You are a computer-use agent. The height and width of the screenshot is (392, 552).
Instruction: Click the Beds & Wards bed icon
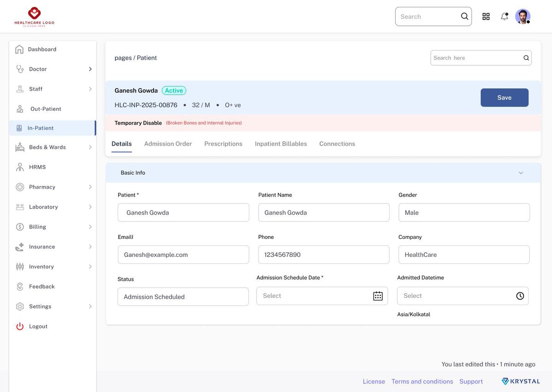click(x=20, y=147)
